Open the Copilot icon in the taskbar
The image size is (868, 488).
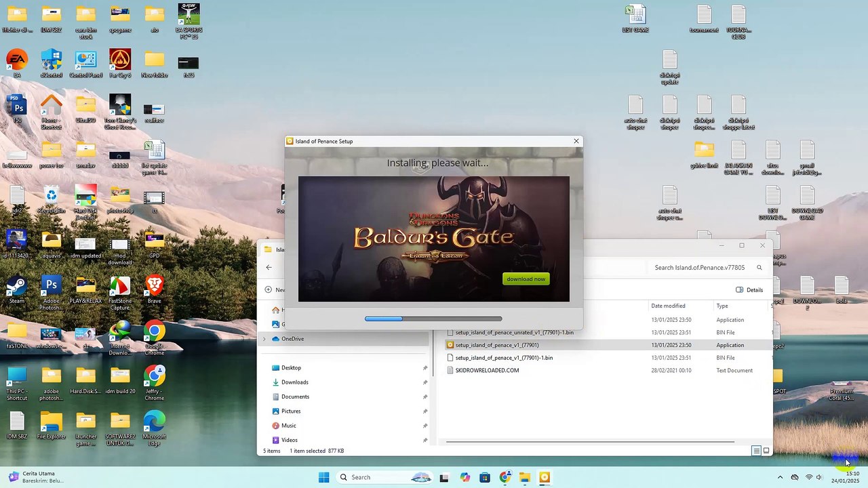[x=465, y=477]
